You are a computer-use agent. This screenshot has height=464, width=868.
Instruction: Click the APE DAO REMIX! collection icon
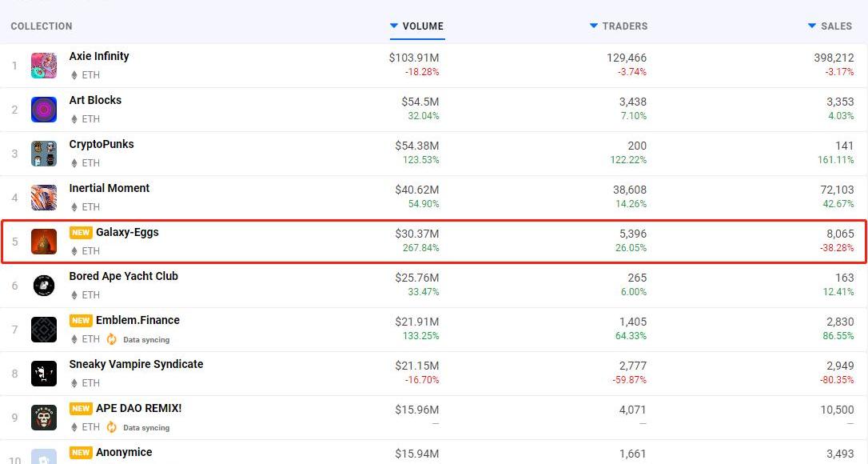tap(44, 418)
